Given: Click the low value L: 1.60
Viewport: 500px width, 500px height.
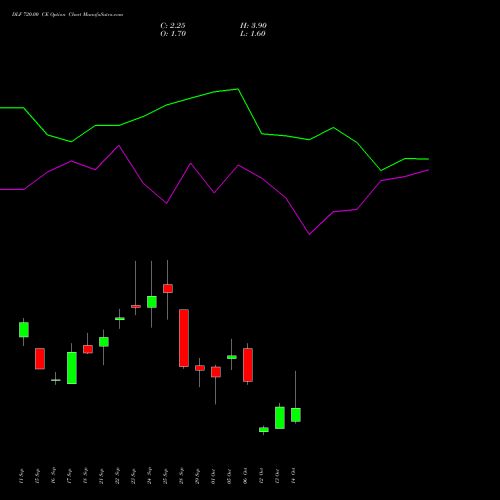Looking at the screenshot, I should coord(253,33).
